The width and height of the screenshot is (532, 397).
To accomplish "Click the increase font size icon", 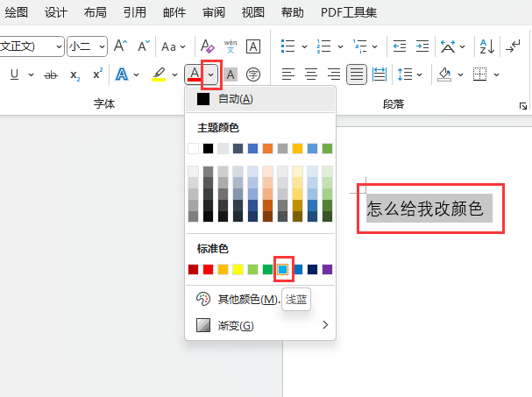I will point(121,46).
